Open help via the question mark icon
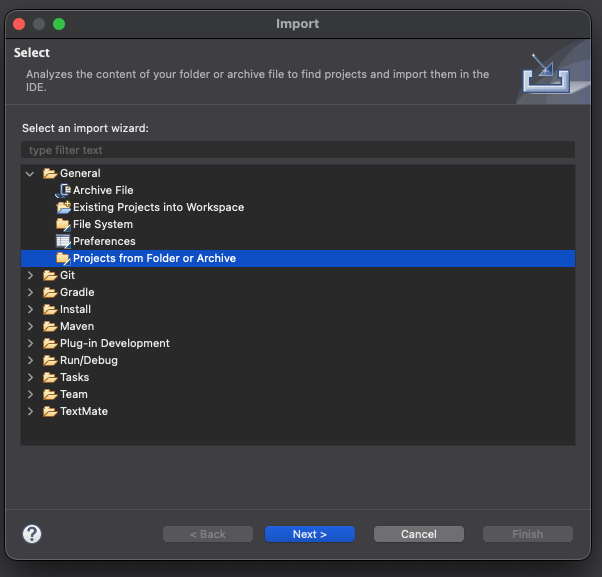The height and width of the screenshot is (577, 602). click(32, 534)
